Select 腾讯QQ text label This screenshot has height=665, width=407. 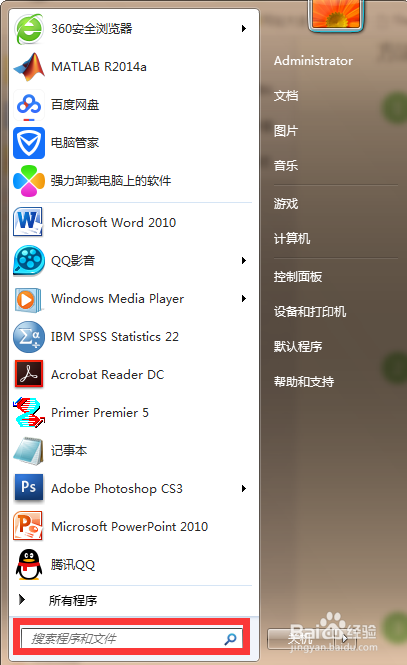[73, 564]
